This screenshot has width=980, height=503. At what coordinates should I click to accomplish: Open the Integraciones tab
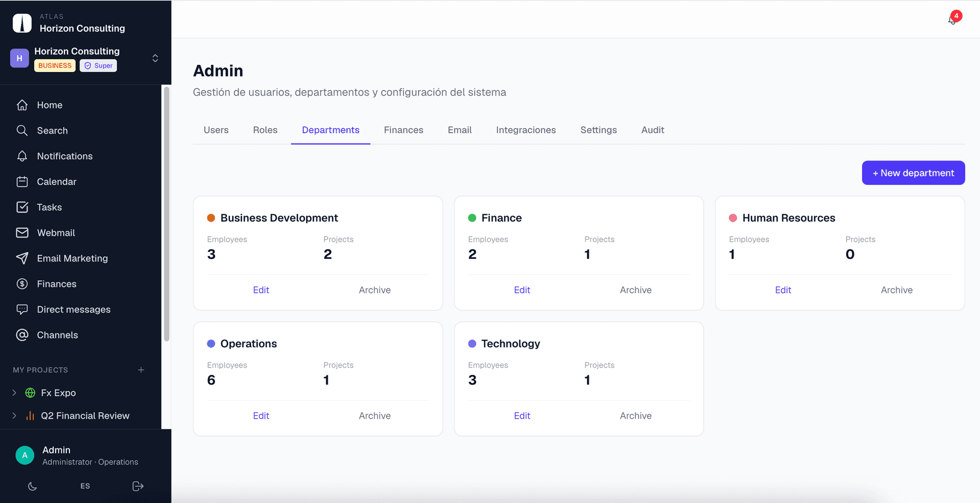click(x=526, y=130)
